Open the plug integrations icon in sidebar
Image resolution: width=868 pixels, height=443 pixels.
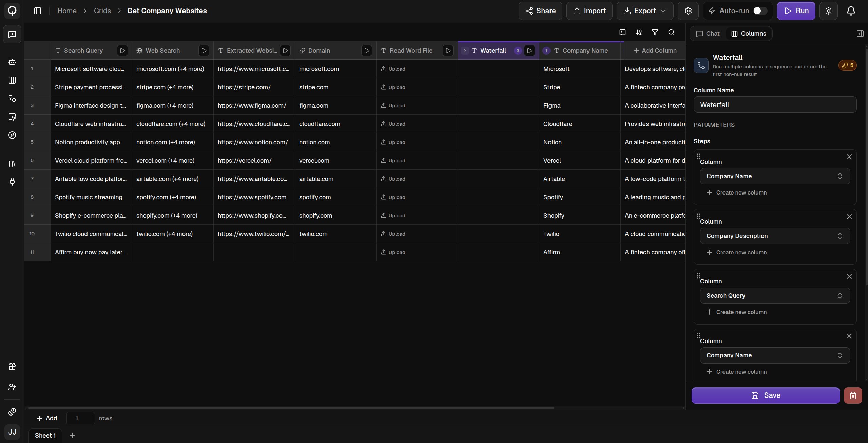12,182
